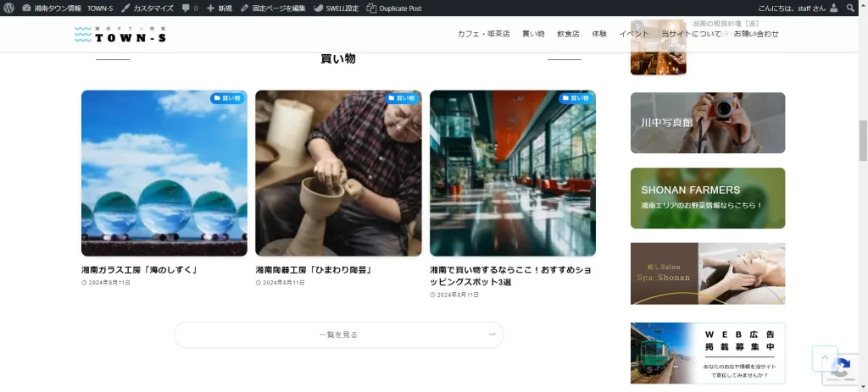
Task: Open the SHONAN FARMERS sidebar banner
Action: (708, 198)
